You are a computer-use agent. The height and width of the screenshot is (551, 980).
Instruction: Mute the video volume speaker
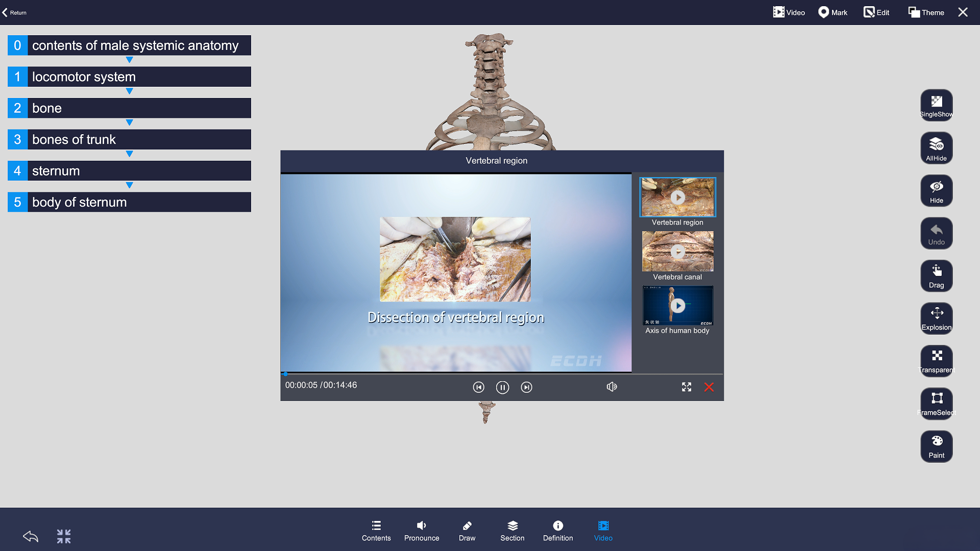pyautogui.click(x=611, y=387)
